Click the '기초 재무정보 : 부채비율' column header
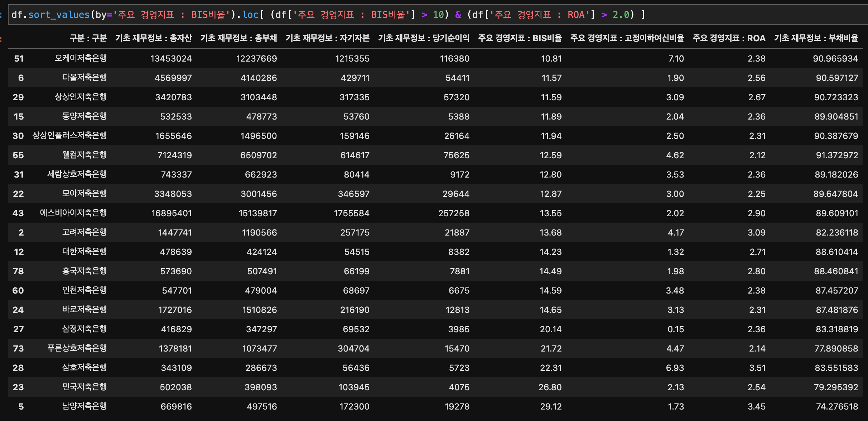 point(816,38)
